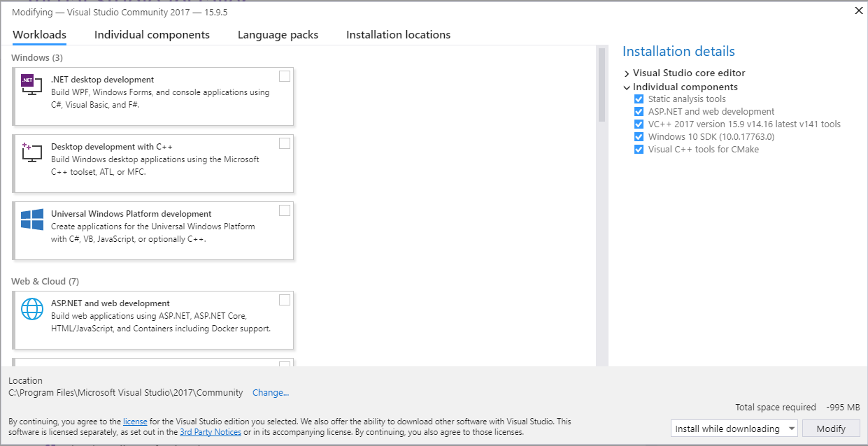868x446 pixels.
Task: Click the Web & Cloud (7) category heading
Action: (x=45, y=281)
